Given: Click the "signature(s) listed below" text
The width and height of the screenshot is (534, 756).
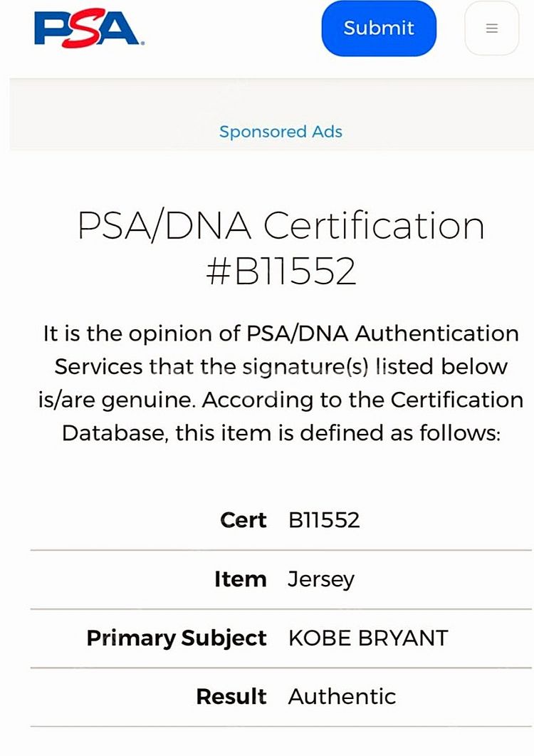Looking at the screenshot, I should pos(375,368).
